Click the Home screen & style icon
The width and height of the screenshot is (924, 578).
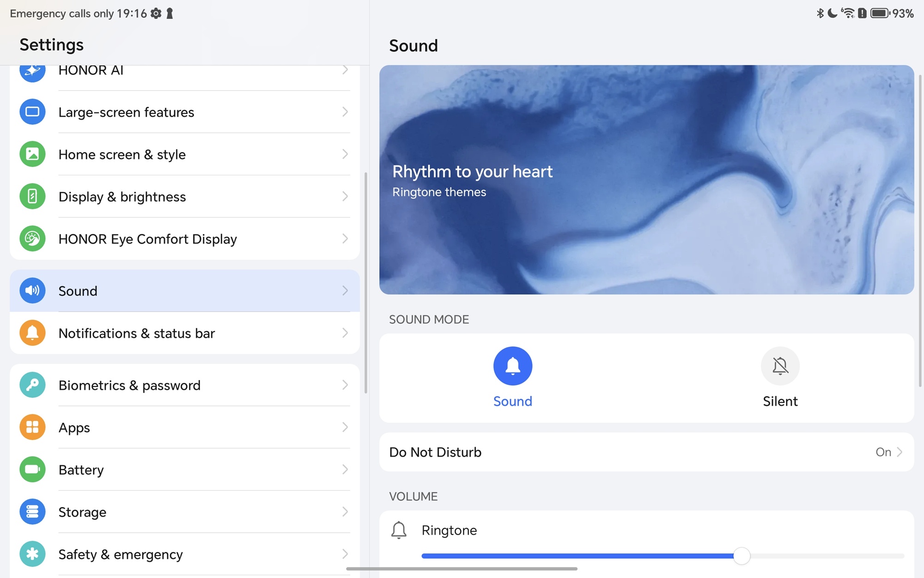click(x=32, y=154)
